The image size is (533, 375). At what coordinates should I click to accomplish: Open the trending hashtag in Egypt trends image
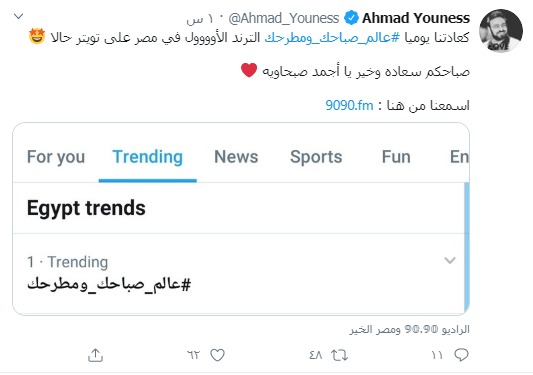tap(109, 284)
